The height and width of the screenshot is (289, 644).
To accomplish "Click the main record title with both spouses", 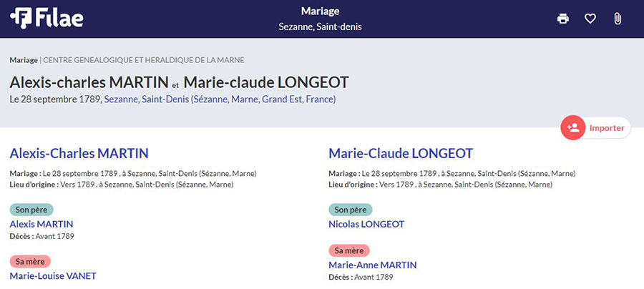I will (x=179, y=82).
